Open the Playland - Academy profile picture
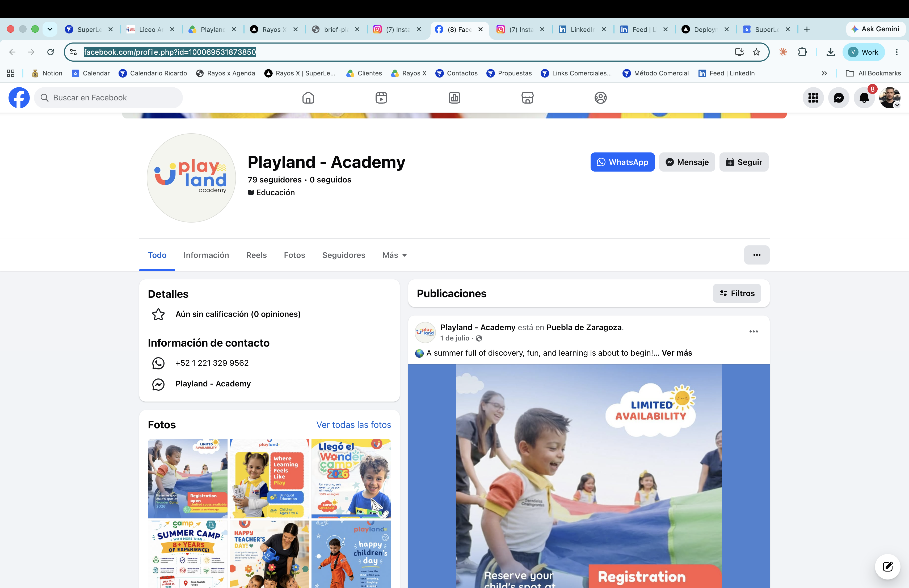Viewport: 909px width, 588px height. point(191,178)
